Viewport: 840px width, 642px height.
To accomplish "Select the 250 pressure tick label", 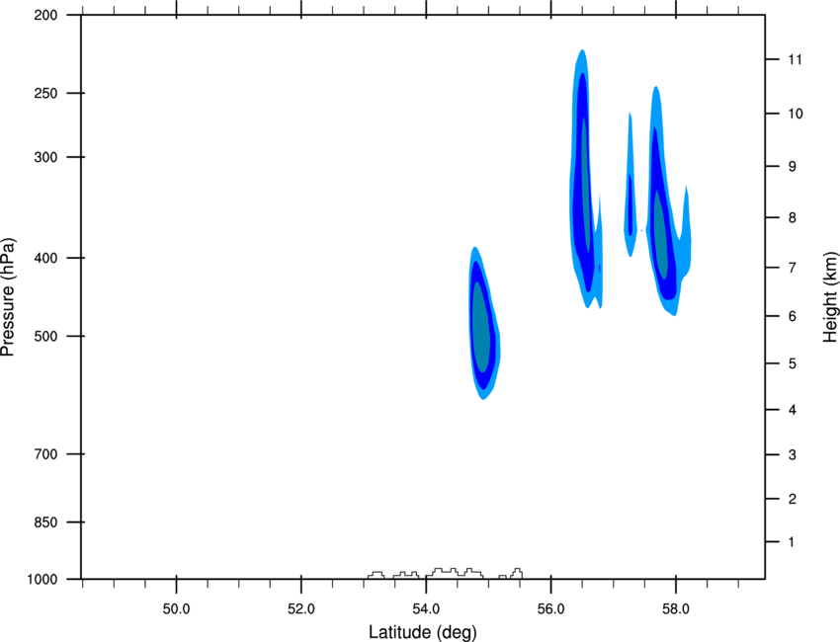I will point(45,93).
